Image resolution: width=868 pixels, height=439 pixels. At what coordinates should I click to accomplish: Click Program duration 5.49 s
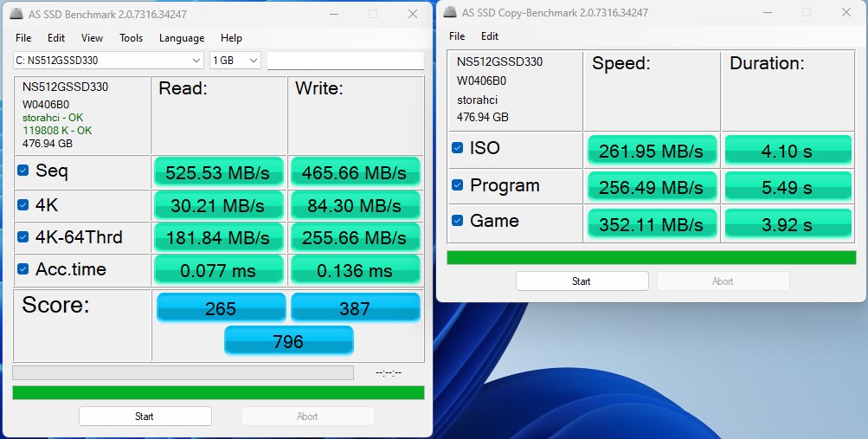tap(788, 186)
